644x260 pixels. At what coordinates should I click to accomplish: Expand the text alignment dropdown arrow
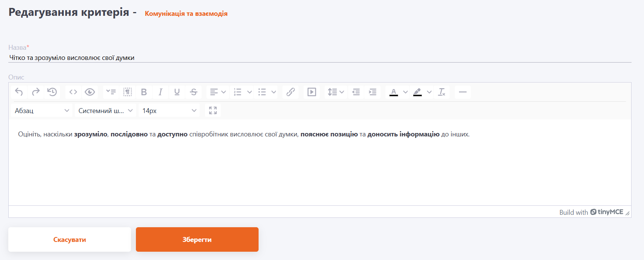[x=223, y=92]
